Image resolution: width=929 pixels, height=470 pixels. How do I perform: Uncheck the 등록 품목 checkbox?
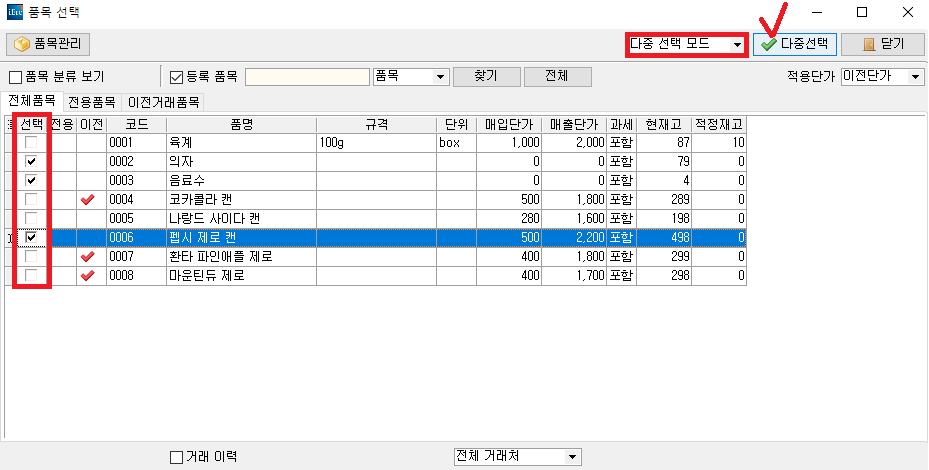pyautogui.click(x=176, y=77)
